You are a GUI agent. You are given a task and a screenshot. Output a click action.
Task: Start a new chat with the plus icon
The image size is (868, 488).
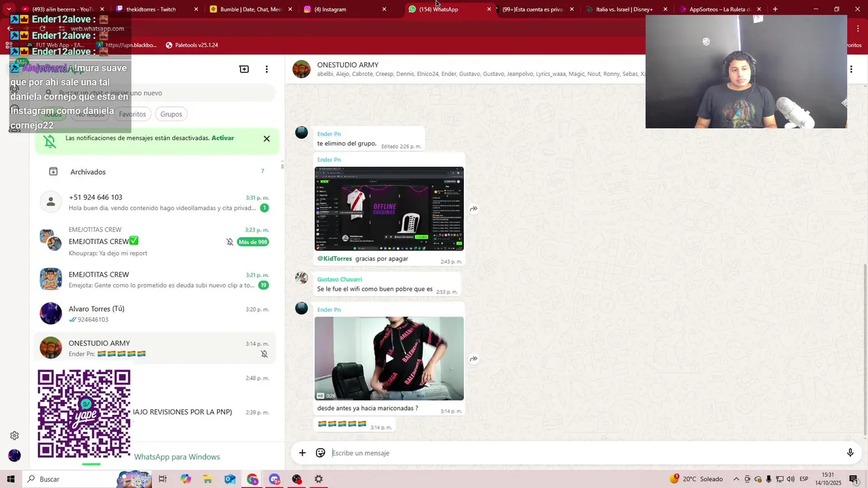coord(244,69)
